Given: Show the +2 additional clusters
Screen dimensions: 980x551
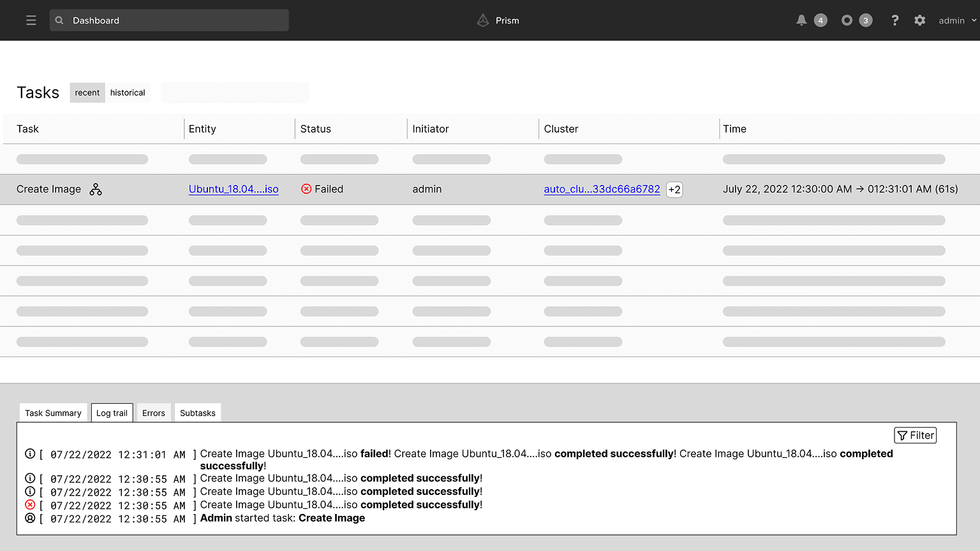Looking at the screenshot, I should [674, 189].
